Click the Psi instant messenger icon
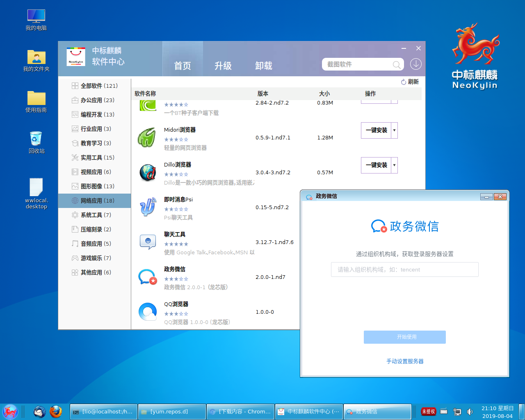Screen dimensions: 525x420 pyautogui.click(x=148, y=207)
